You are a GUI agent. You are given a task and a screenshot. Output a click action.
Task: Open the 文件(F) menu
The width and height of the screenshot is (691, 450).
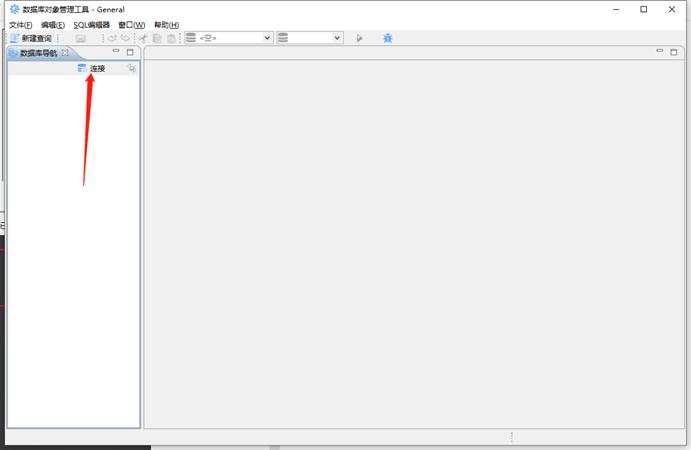pyautogui.click(x=21, y=25)
